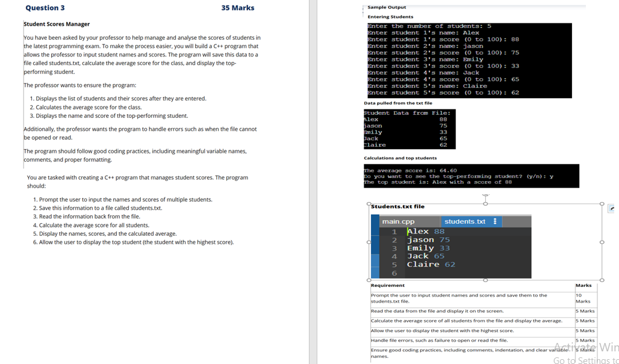Click 'Data pulled from the txt file' label
Viewport: 619px width, 364px height.
[398, 103]
